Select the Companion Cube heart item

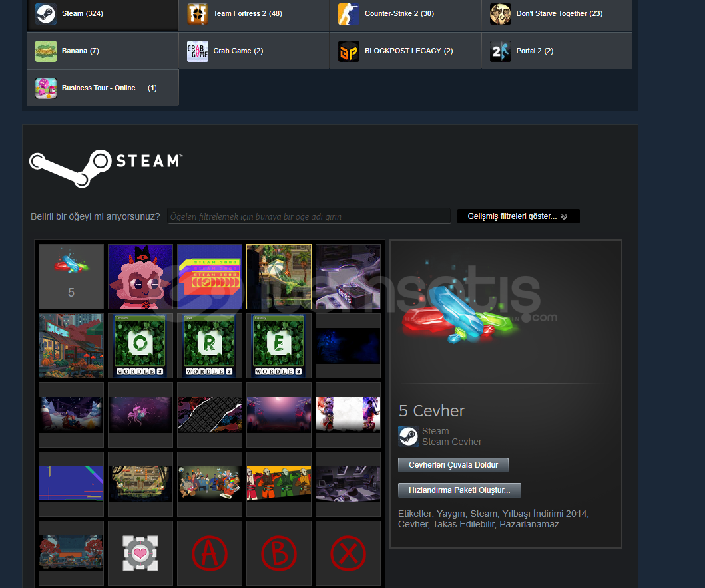tap(140, 553)
